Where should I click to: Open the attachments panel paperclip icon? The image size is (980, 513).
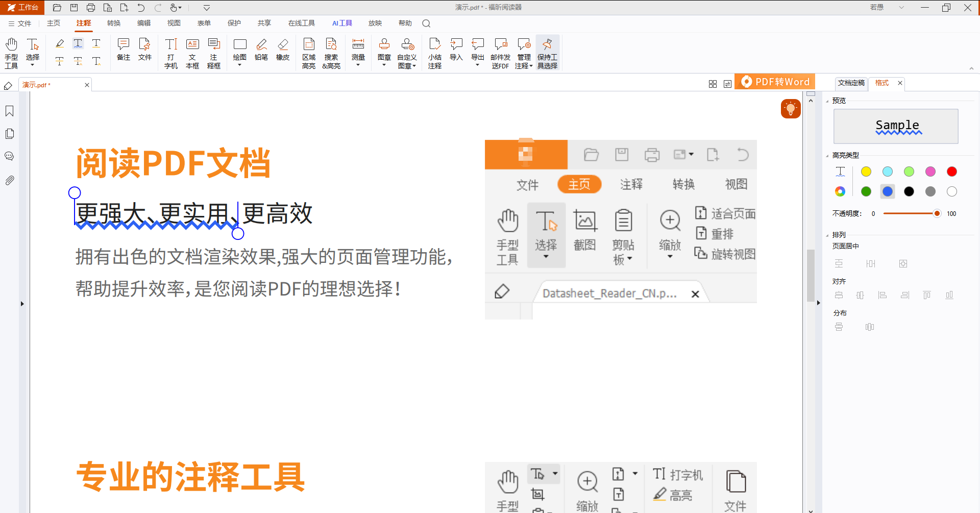tap(9, 180)
